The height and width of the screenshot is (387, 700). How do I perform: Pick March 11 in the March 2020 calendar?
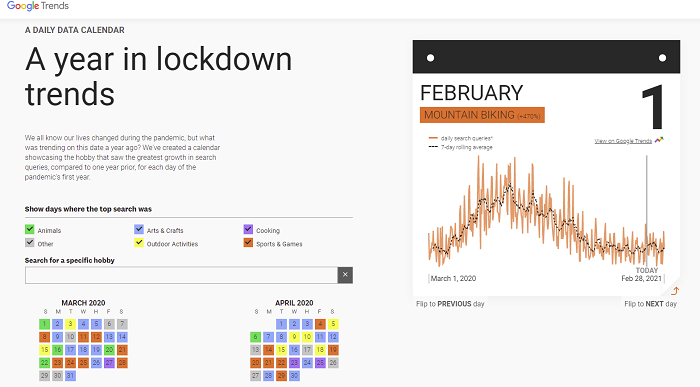[83, 337]
